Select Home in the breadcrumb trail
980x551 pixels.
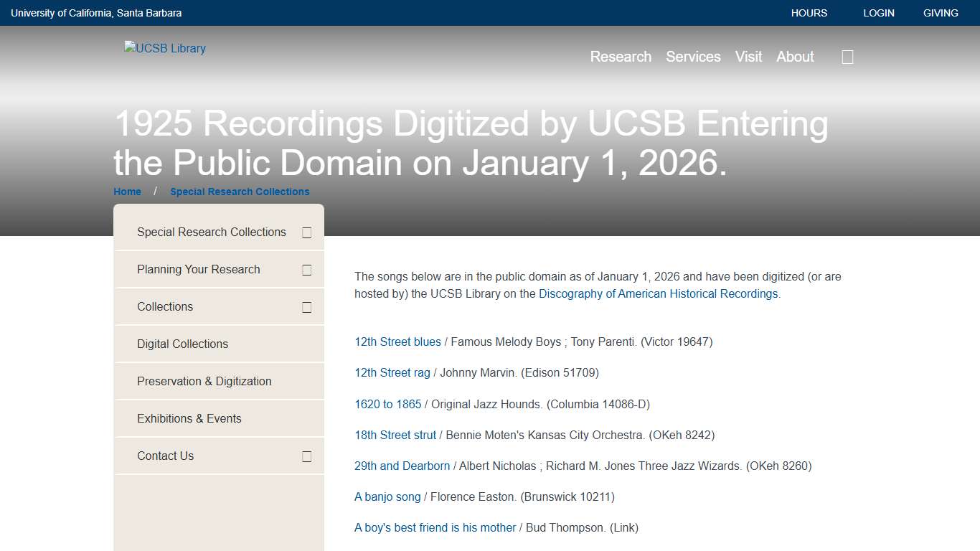127,192
